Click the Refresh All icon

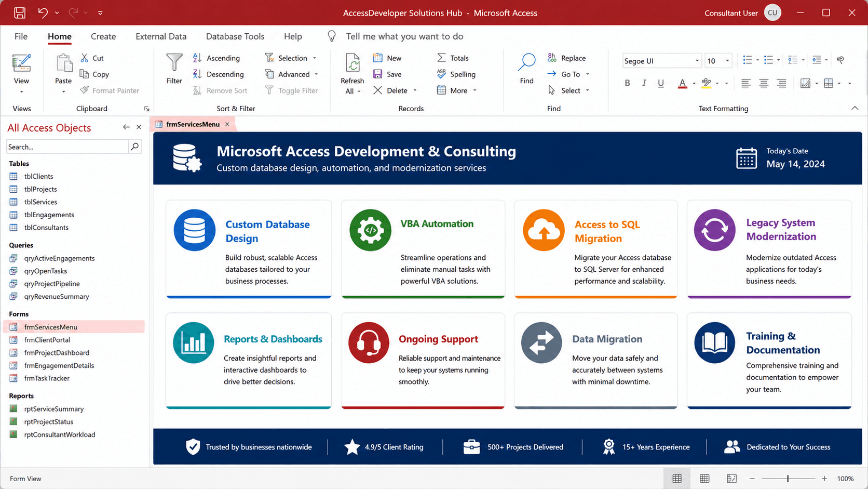(x=352, y=63)
